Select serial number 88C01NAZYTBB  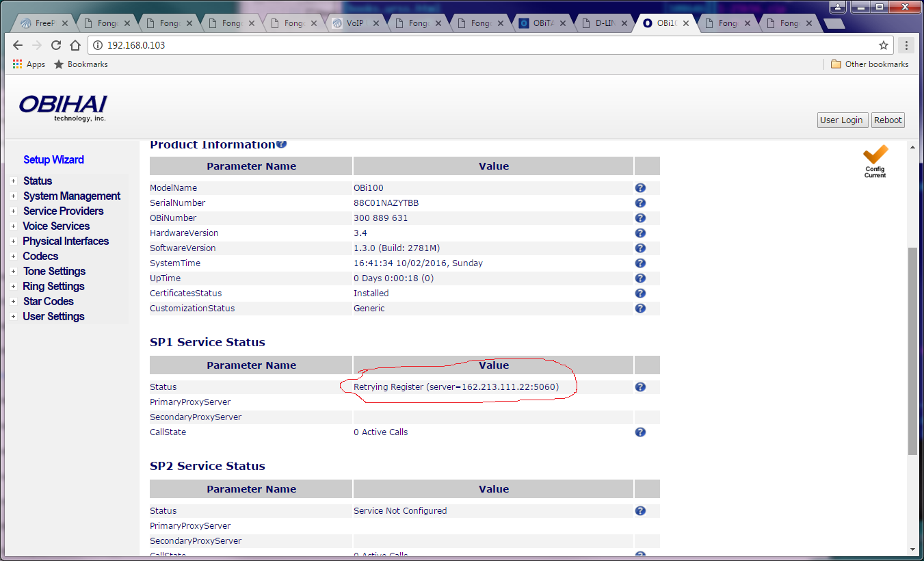pos(386,203)
